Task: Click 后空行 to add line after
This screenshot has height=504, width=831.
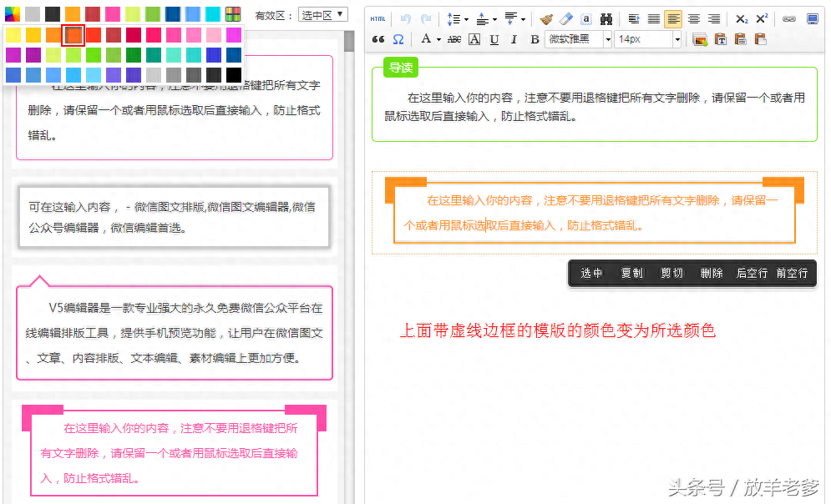Action: (752, 273)
